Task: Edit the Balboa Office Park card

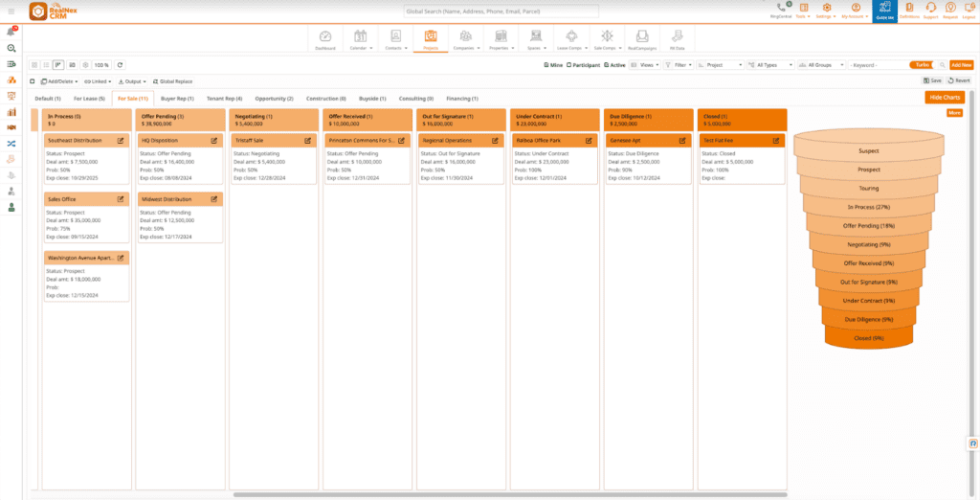Action: [589, 141]
